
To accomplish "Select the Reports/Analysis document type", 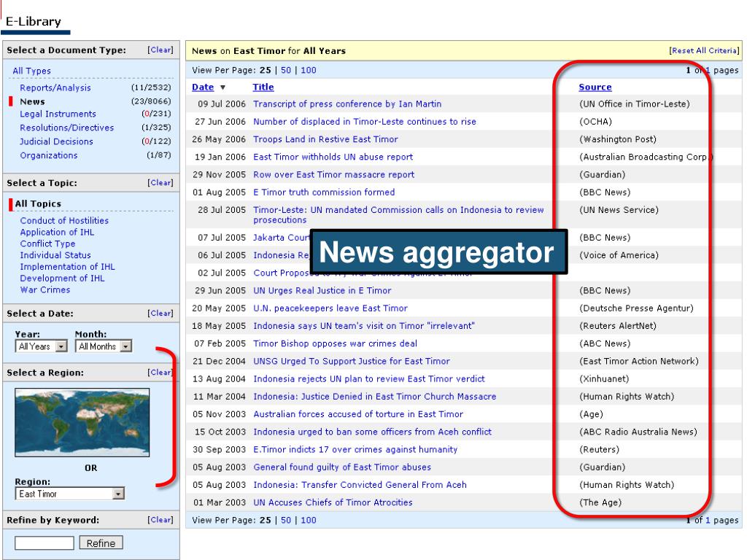I will coord(55,88).
